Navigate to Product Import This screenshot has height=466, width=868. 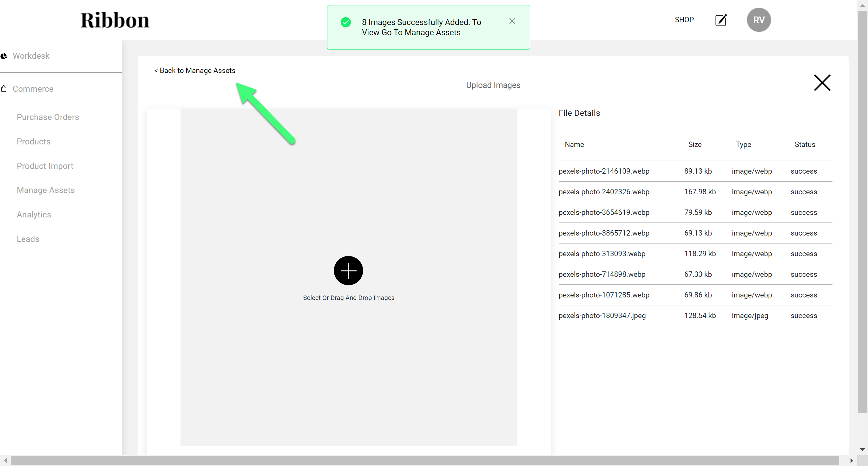45,166
